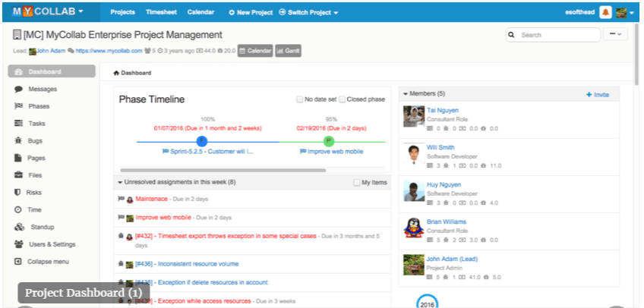
Task: Open the Bugs section
Action: [x=35, y=140]
